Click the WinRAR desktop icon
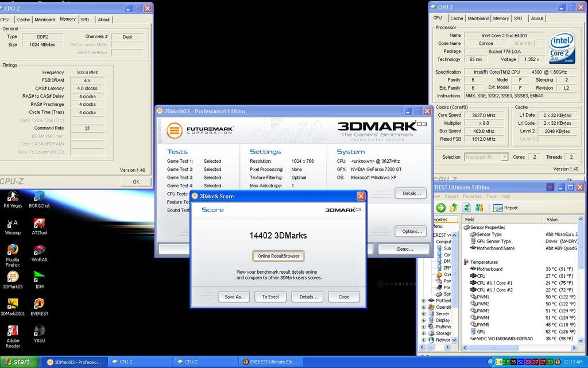This screenshot has height=368, width=588. [x=40, y=253]
